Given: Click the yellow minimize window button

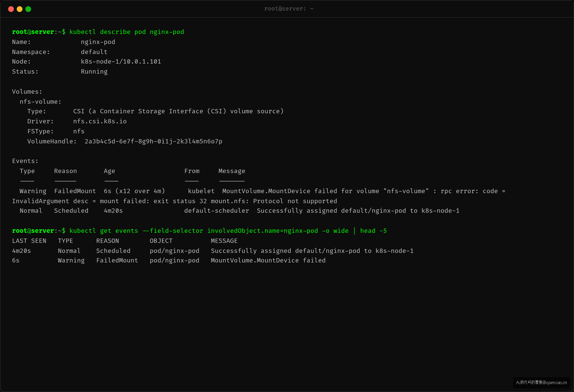Looking at the screenshot, I should [20, 9].
